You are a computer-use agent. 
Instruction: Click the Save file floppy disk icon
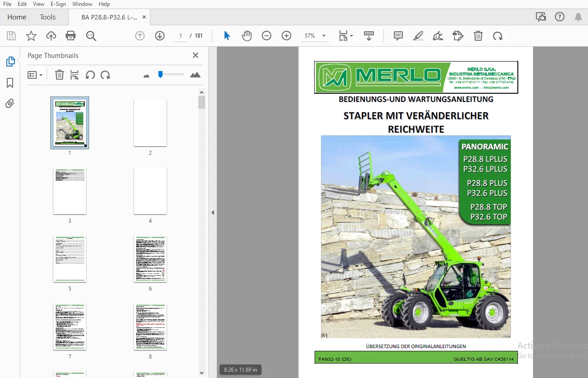(x=11, y=36)
